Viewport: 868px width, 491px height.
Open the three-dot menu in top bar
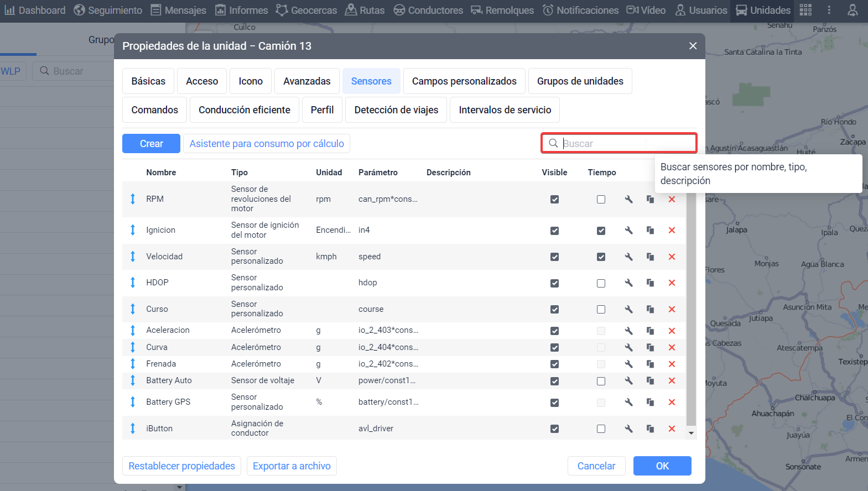coord(829,10)
